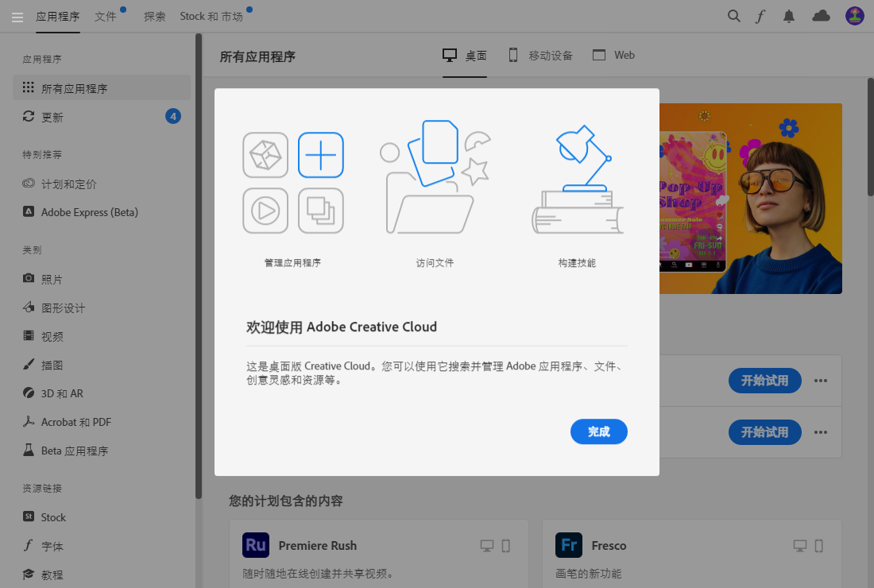This screenshot has height=588, width=874.
Task: Select the Web platform tab
Action: click(x=613, y=55)
